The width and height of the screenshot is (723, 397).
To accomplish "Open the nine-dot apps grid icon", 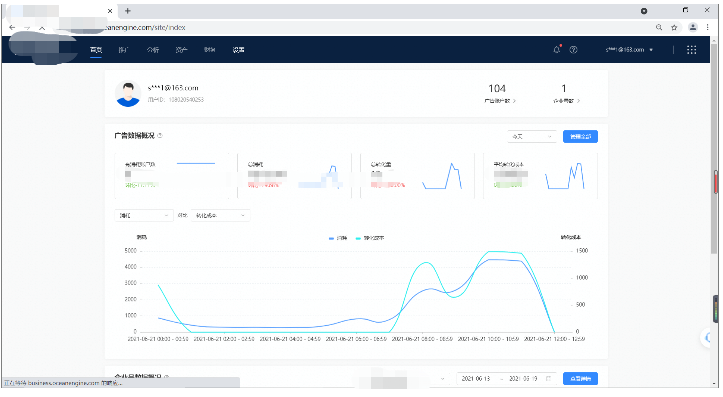I will (x=692, y=50).
